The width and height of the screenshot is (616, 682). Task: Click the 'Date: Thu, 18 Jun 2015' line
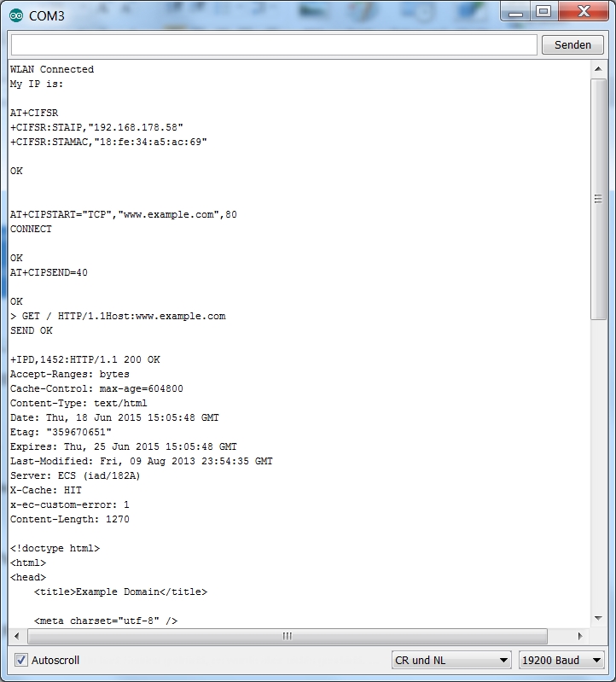click(x=115, y=417)
